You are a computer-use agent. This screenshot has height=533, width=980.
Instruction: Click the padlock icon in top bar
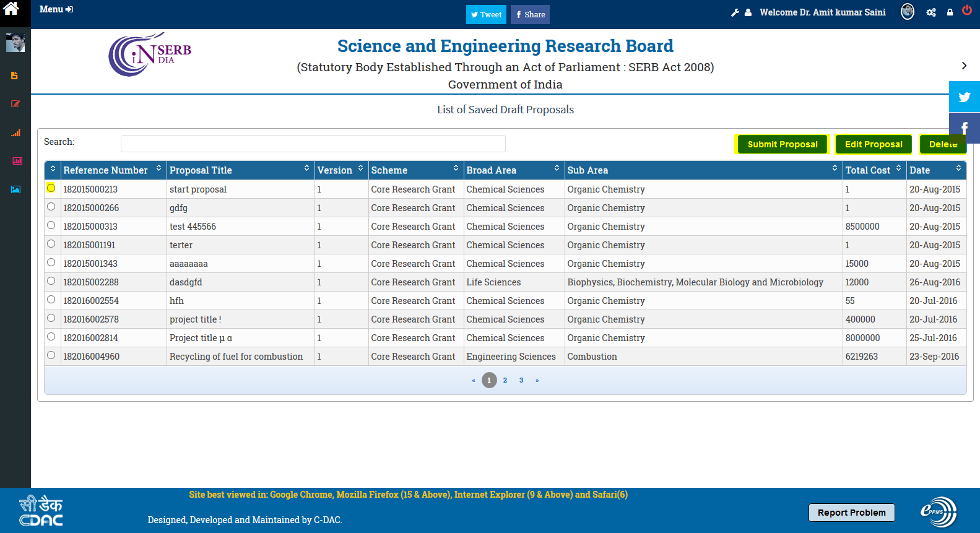(x=950, y=12)
